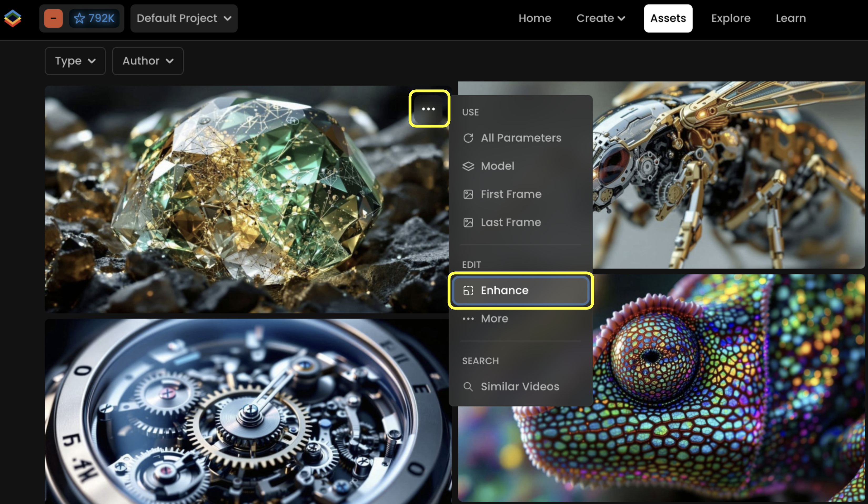Go to the Home page

534,18
